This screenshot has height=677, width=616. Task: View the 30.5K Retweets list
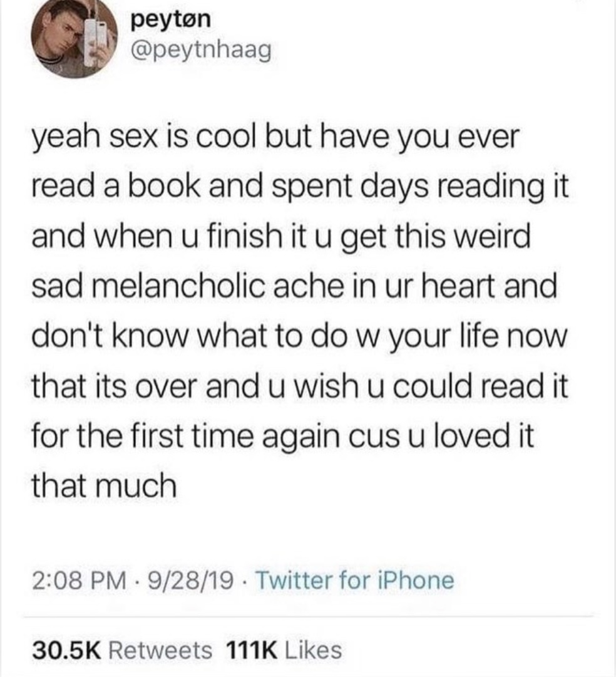coord(123,649)
